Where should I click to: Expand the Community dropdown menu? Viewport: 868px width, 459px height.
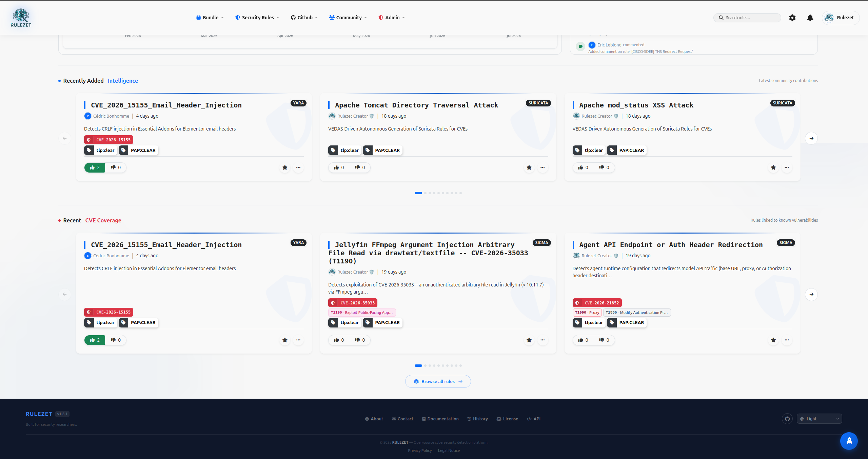pos(348,18)
